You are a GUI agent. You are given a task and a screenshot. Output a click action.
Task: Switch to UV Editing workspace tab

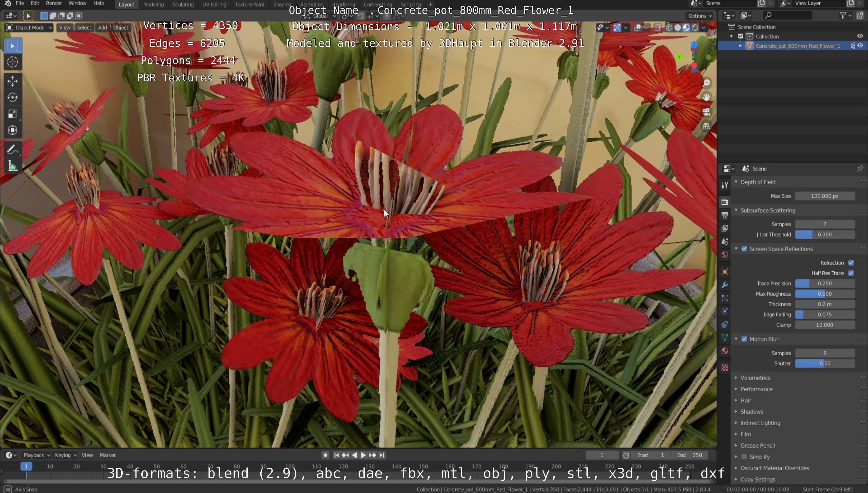pyautogui.click(x=214, y=4)
